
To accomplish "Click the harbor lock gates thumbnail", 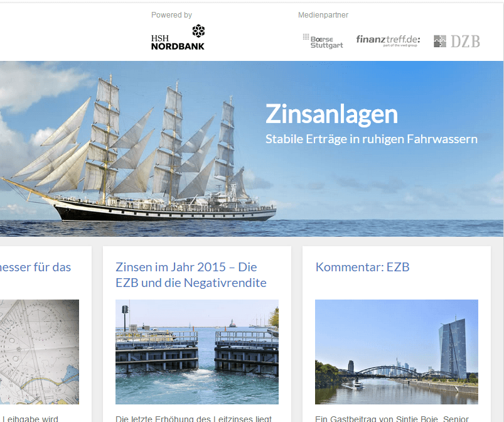I will pyautogui.click(x=197, y=352).
